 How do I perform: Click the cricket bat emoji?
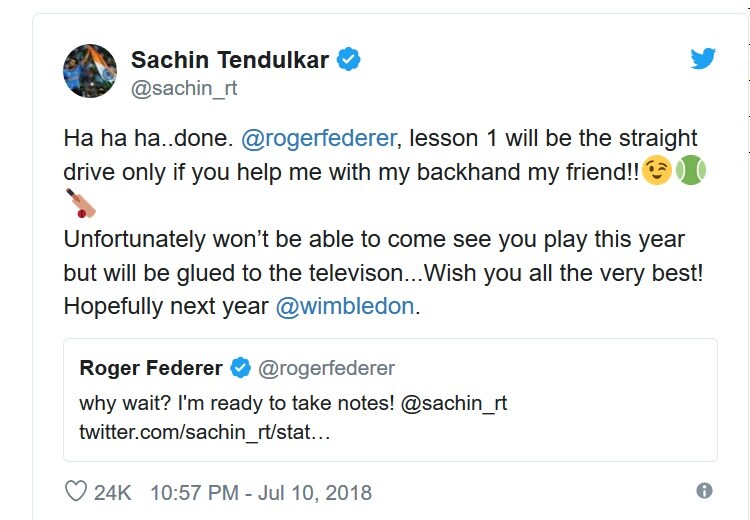click(x=82, y=203)
